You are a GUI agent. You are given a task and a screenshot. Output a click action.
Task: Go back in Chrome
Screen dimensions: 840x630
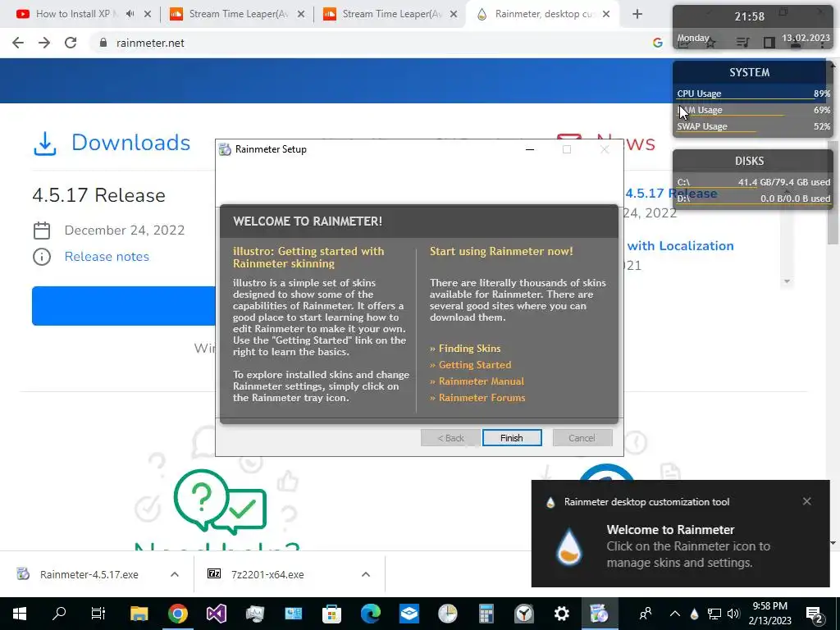(18, 43)
